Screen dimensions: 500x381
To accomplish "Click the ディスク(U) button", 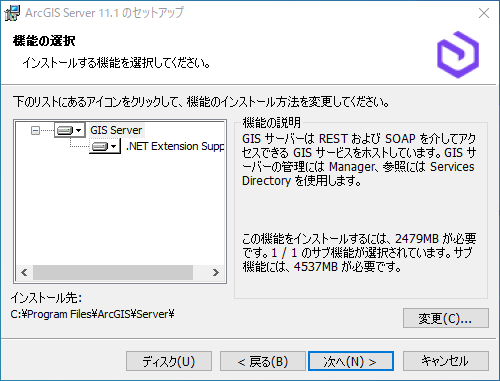I will (169, 361).
